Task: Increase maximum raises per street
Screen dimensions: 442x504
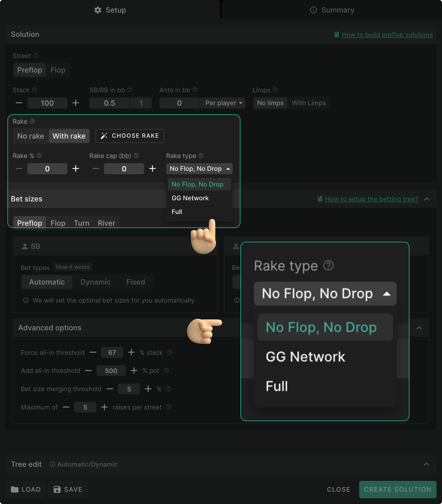Action: coord(105,407)
